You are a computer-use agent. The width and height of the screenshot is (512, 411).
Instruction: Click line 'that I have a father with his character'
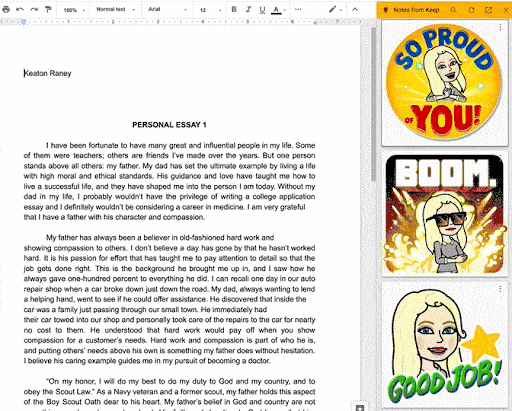114,217
